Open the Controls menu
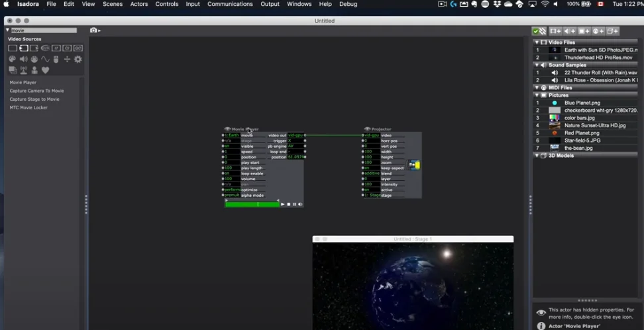 (167, 4)
